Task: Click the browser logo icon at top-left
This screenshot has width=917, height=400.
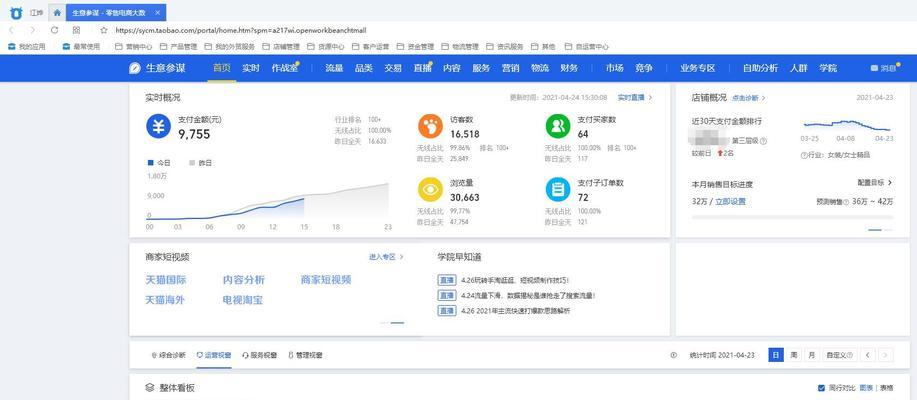Action: pyautogui.click(x=16, y=12)
